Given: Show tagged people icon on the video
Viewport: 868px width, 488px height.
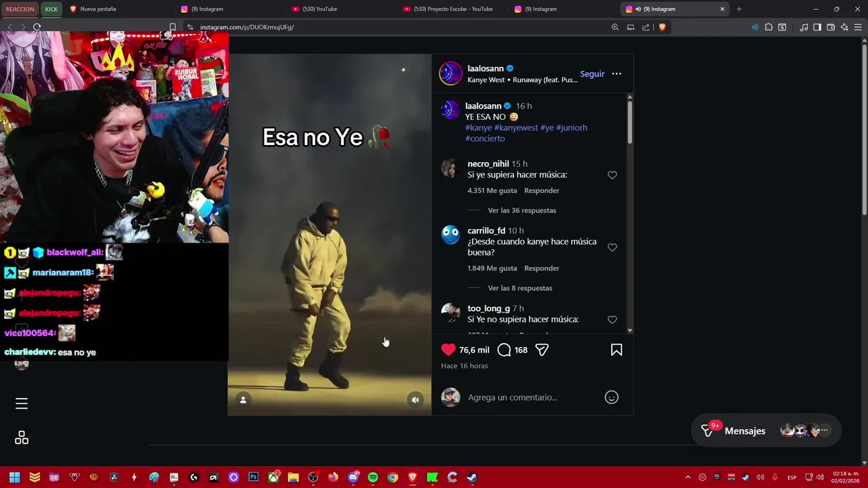Looking at the screenshot, I should (x=243, y=400).
